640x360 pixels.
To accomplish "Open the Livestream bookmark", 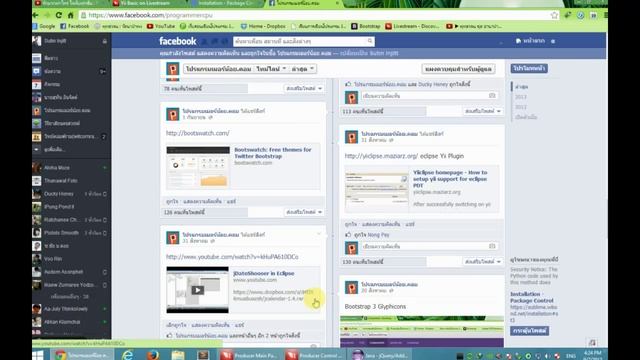I will (x=413, y=26).
